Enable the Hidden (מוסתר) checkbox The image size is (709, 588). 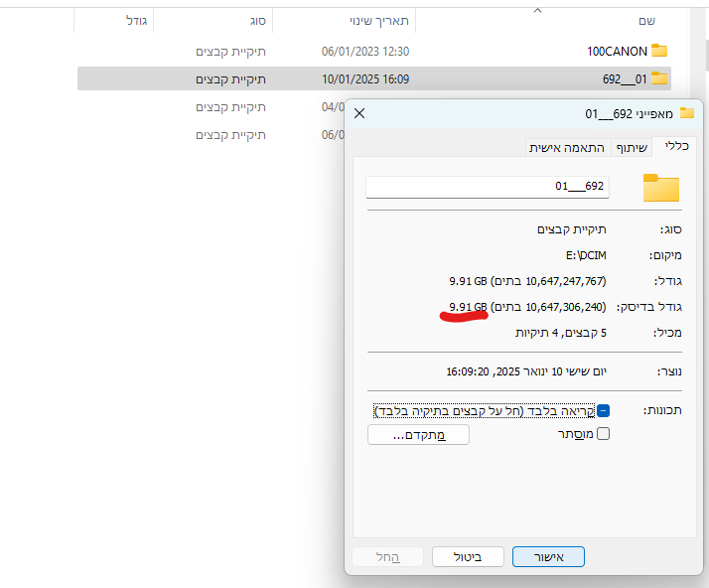(x=603, y=434)
